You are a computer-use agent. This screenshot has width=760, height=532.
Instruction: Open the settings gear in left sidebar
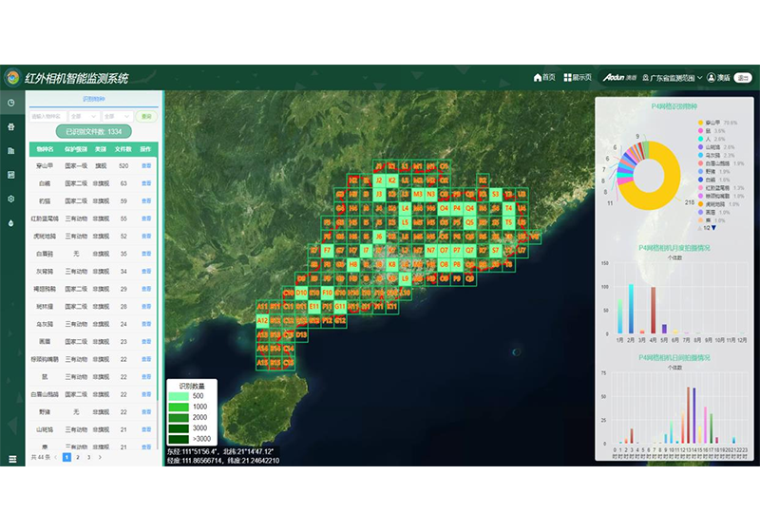tap(11, 199)
